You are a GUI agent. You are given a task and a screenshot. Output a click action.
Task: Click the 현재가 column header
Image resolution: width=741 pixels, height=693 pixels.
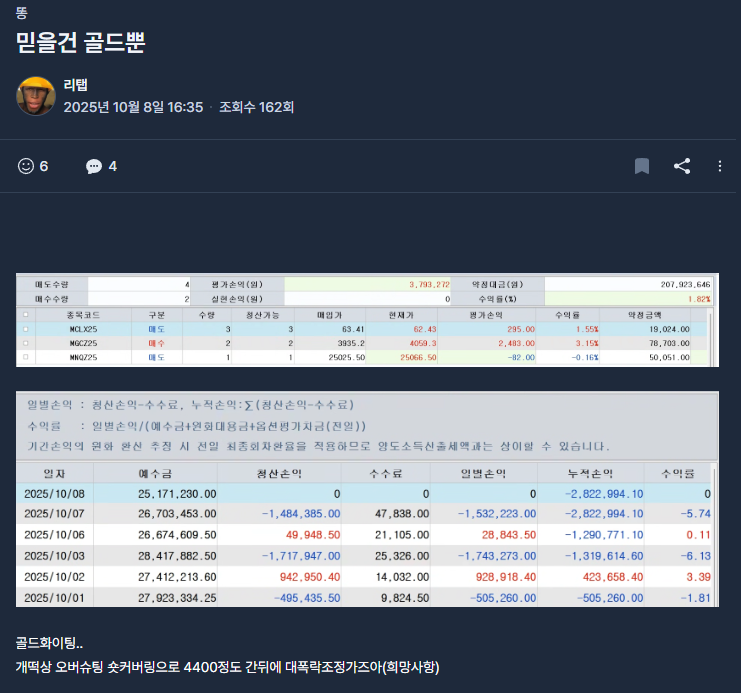coord(402,315)
